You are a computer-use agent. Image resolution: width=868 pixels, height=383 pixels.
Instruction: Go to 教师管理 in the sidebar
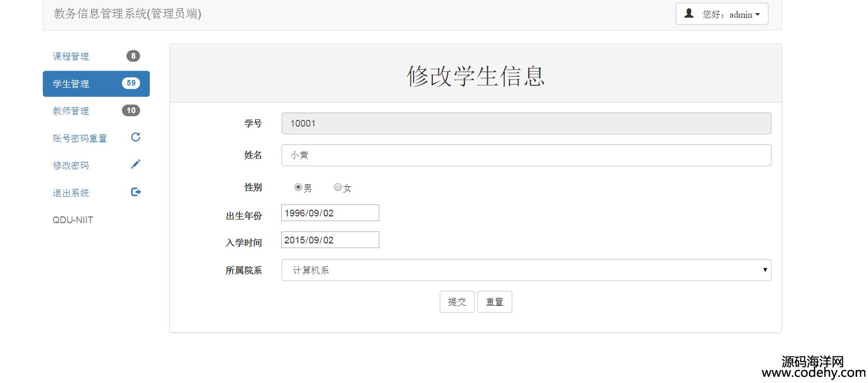pyautogui.click(x=96, y=111)
